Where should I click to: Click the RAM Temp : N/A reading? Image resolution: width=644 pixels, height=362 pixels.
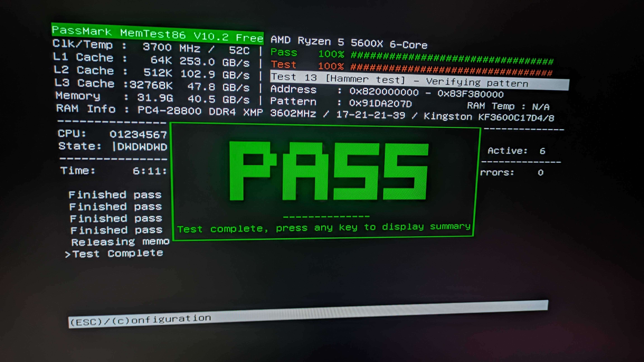[508, 106]
